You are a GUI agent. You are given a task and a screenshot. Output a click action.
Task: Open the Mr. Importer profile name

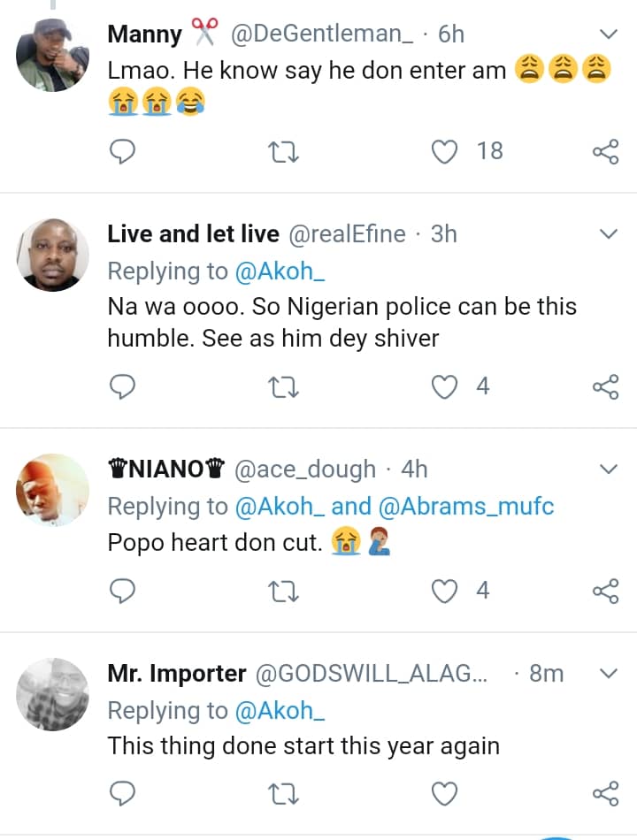(x=177, y=674)
